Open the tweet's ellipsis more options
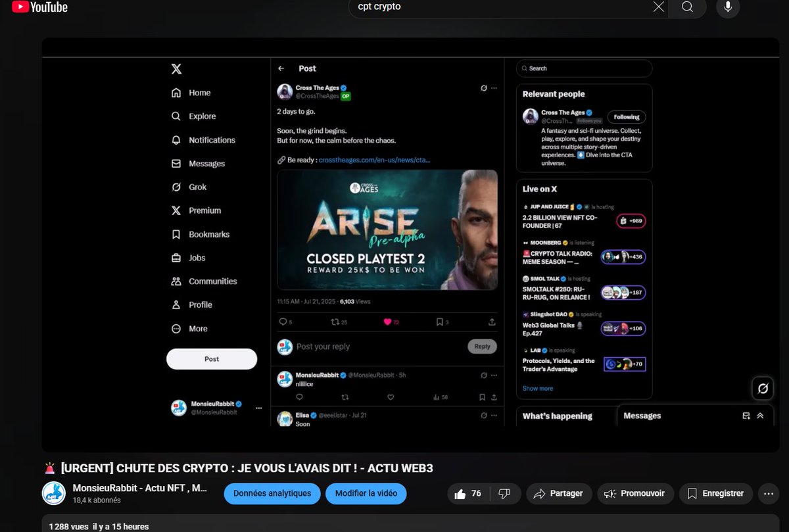 pyautogui.click(x=494, y=88)
